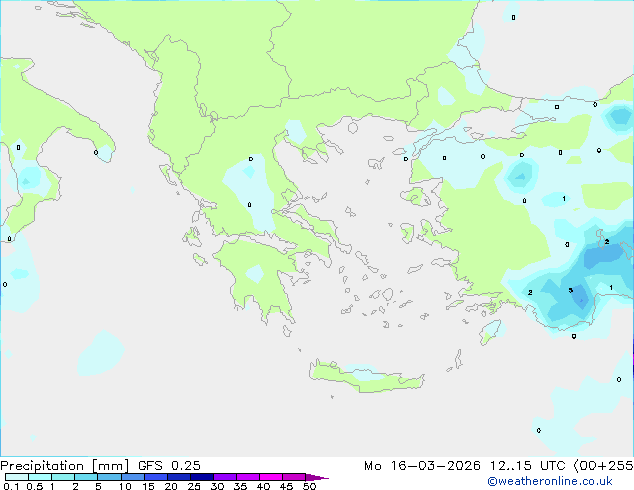This screenshot has width=634, height=490.
Task: Click the '12..15 UTC' time label
Action: (527, 466)
